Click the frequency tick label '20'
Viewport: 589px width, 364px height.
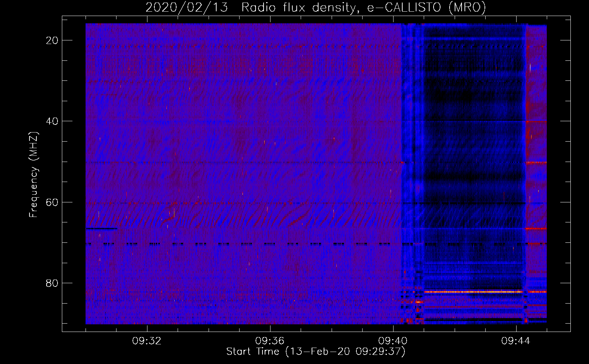(x=52, y=40)
